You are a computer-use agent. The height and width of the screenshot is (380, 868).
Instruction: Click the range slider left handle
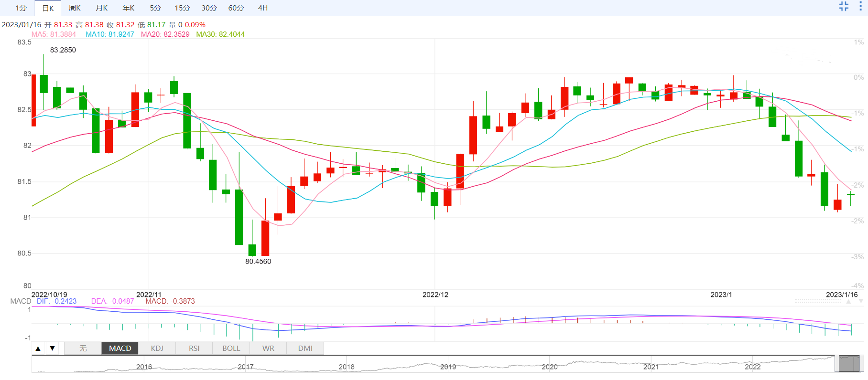[836, 364]
